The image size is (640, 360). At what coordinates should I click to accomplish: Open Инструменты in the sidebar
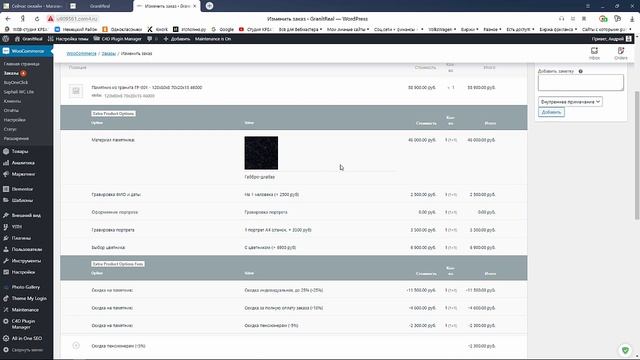click(26, 261)
